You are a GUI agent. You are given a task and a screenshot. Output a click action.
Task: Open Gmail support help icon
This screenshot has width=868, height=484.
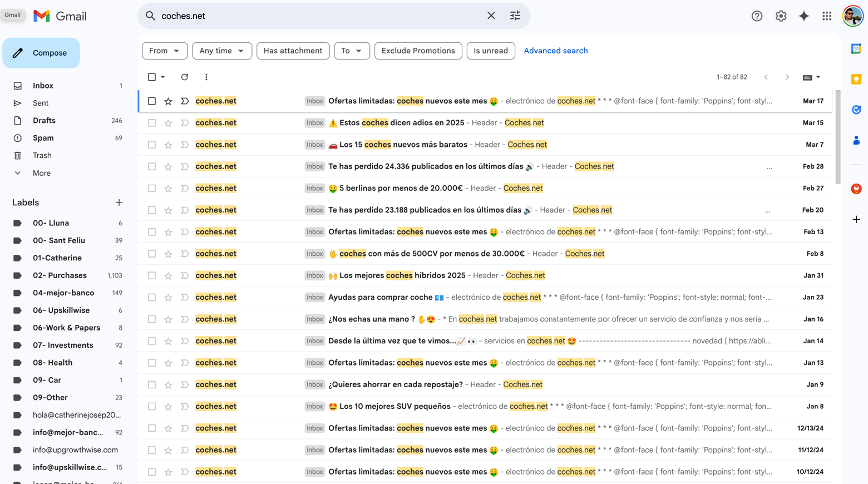[757, 16]
